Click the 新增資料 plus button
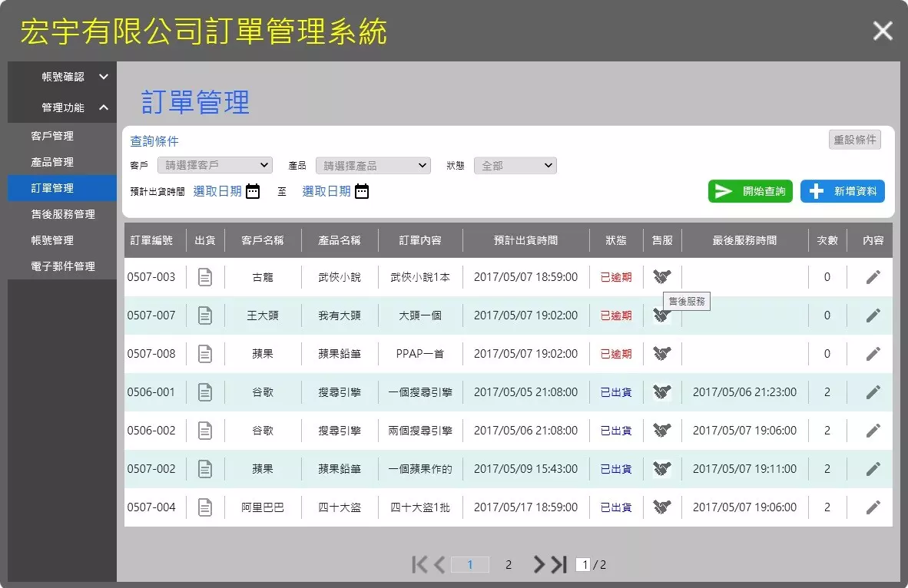This screenshot has width=908, height=588. (x=842, y=191)
